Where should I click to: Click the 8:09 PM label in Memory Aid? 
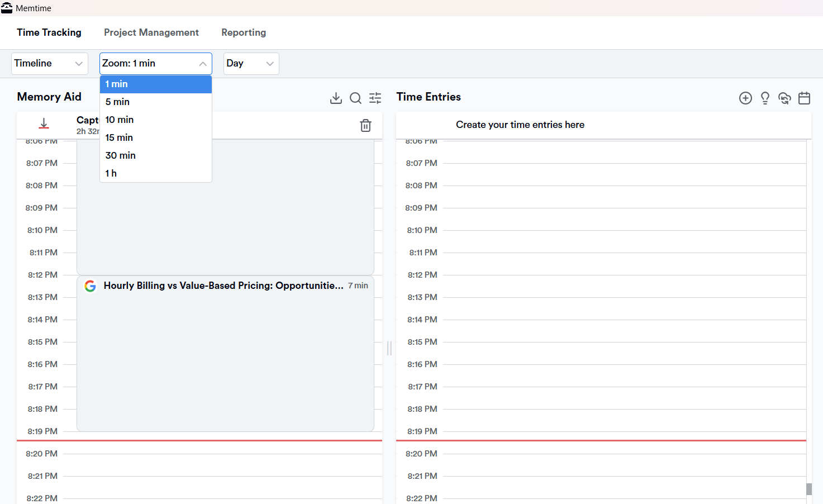(x=41, y=208)
